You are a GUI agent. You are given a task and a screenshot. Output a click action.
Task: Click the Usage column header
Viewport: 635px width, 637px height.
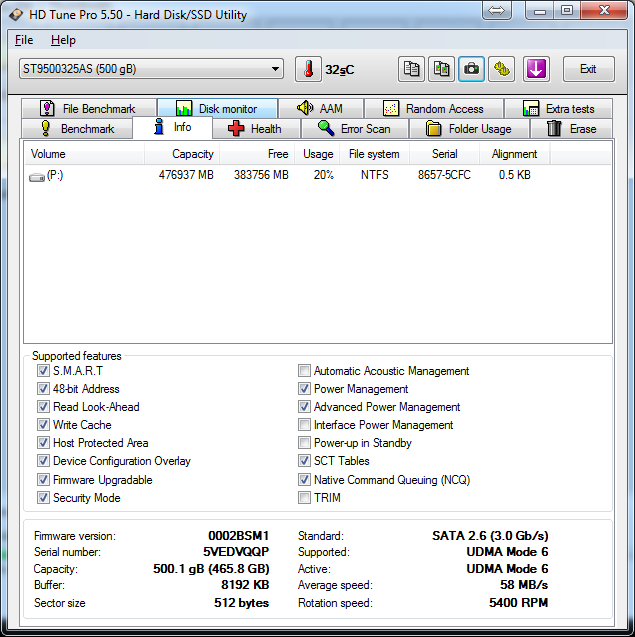(x=318, y=154)
